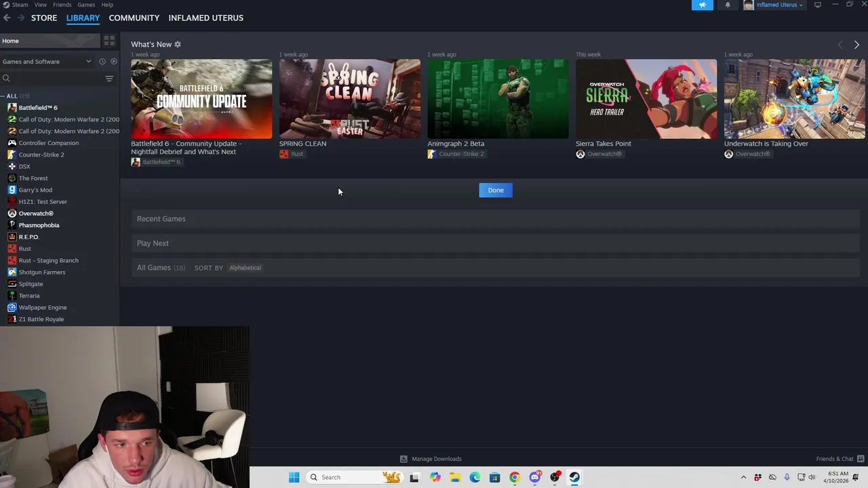Open Discord from taskbar
Screen dimensions: 868x488
coord(535,477)
